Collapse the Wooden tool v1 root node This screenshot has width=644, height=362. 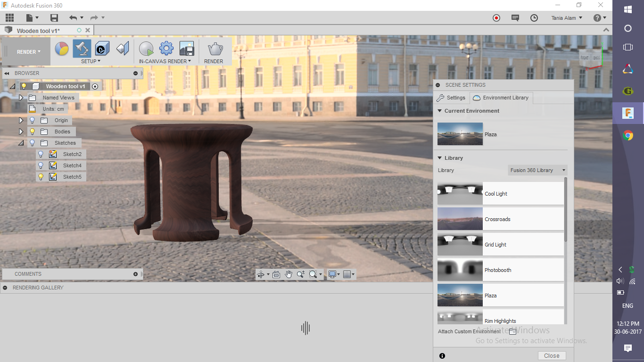13,86
